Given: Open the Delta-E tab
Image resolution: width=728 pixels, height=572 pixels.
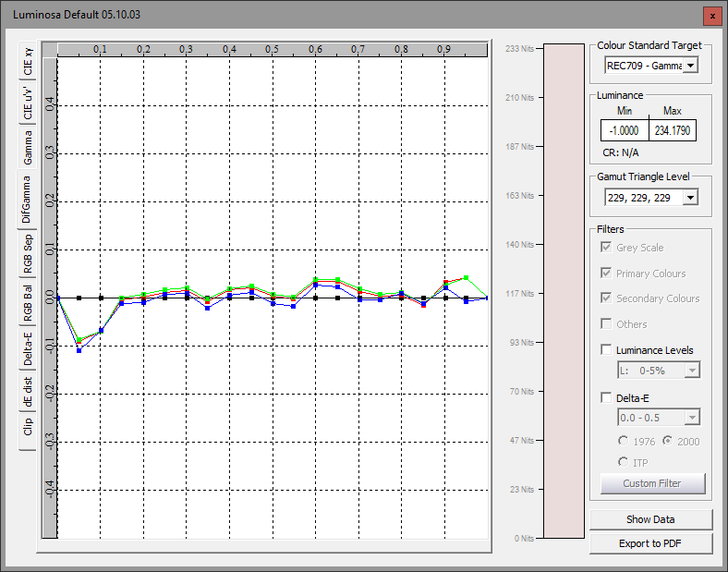Looking at the screenshot, I should [x=28, y=348].
